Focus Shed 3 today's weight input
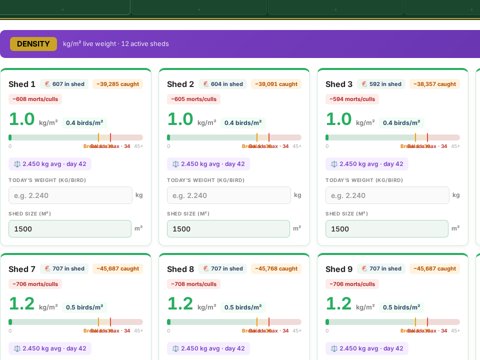 (387, 195)
